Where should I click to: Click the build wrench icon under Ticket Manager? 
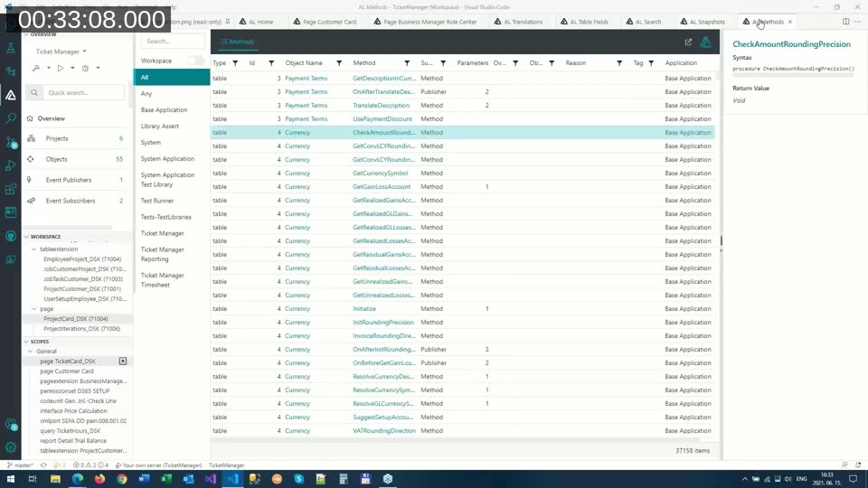tap(36, 68)
